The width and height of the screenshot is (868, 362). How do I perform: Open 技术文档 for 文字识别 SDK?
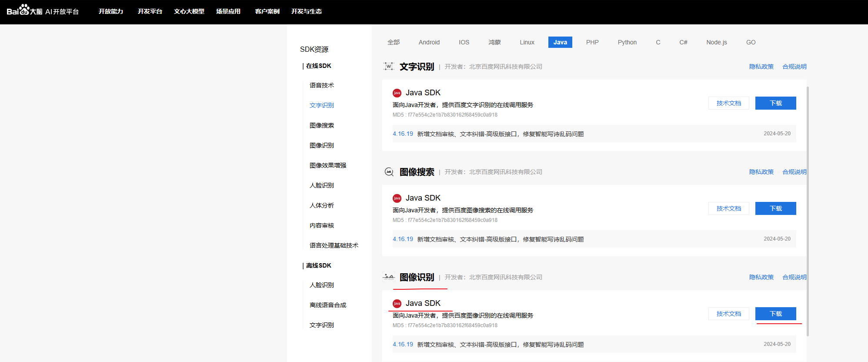pyautogui.click(x=729, y=103)
